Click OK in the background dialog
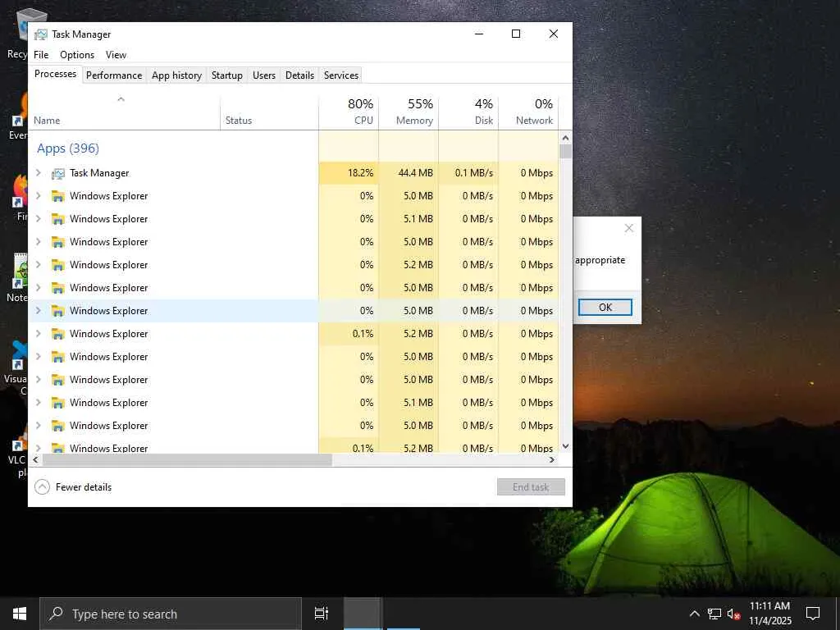The width and height of the screenshot is (840, 630). [x=605, y=308]
